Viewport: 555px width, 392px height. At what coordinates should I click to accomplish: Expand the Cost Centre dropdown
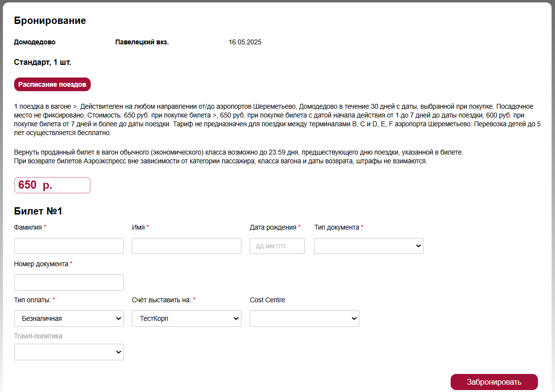(x=304, y=318)
